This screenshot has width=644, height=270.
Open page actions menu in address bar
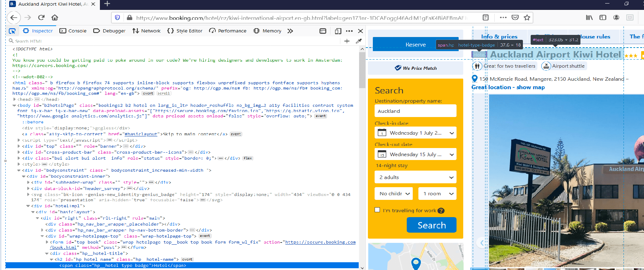(x=503, y=18)
